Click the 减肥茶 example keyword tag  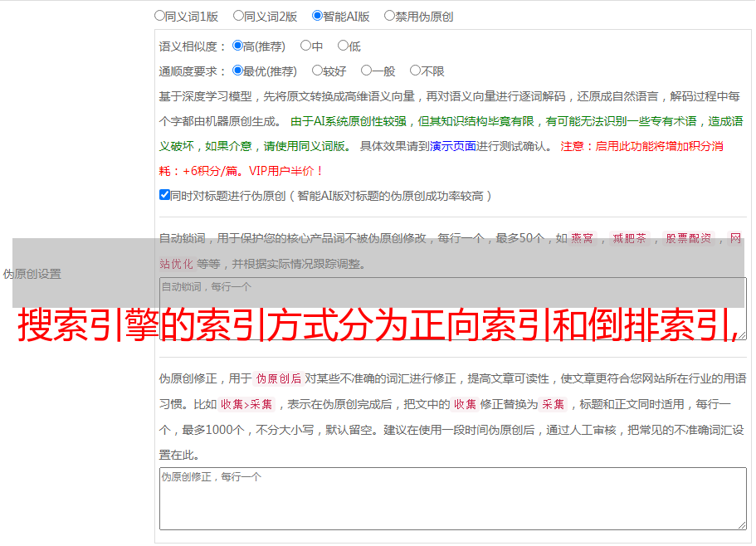click(629, 238)
